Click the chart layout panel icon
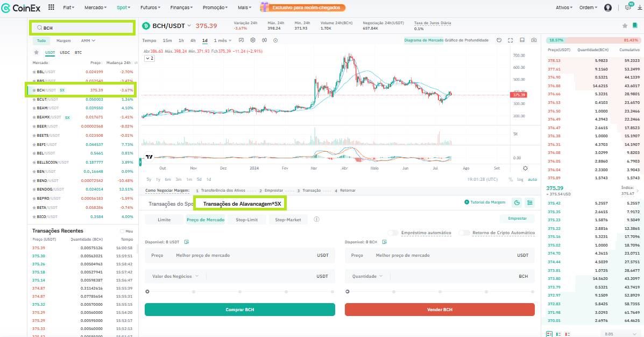Screen dimensions: 644x337 tap(522, 40)
